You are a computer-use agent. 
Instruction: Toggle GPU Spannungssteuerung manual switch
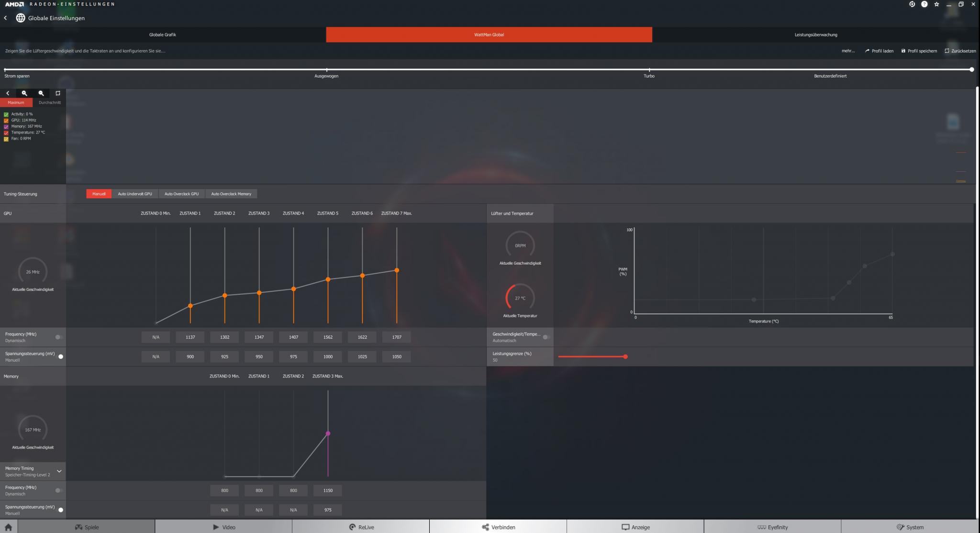(x=60, y=356)
